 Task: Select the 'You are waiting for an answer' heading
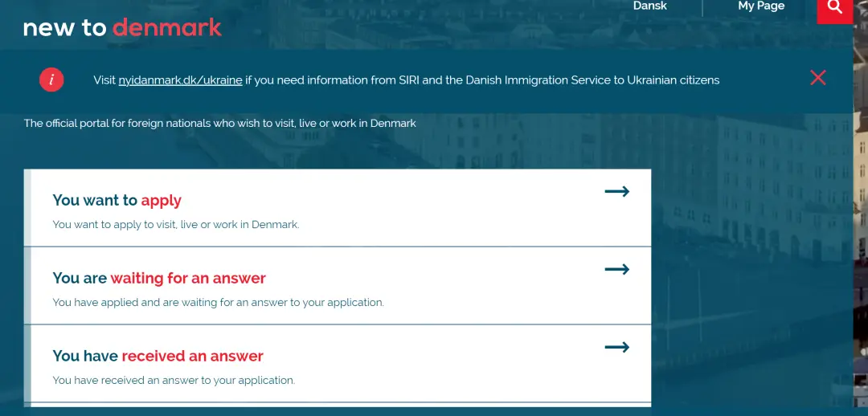159,279
